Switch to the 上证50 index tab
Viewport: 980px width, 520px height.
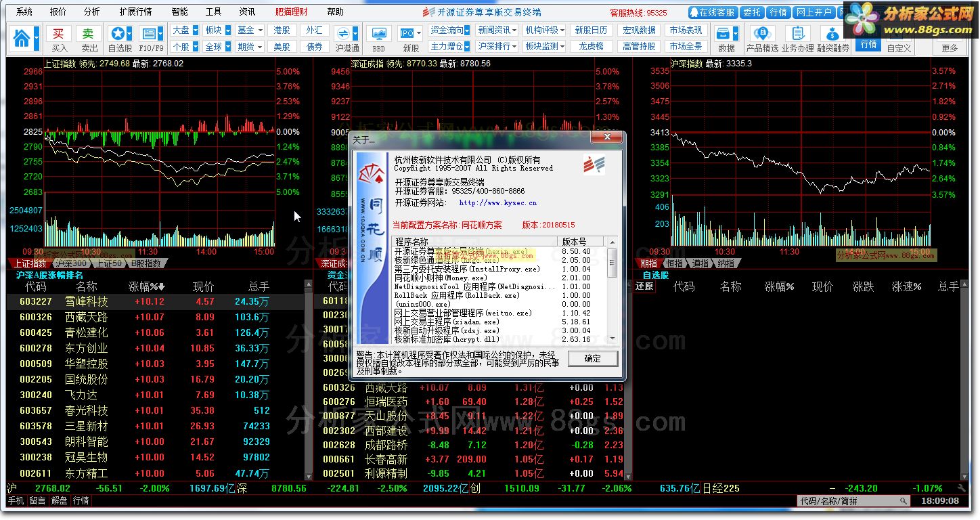[x=108, y=263]
